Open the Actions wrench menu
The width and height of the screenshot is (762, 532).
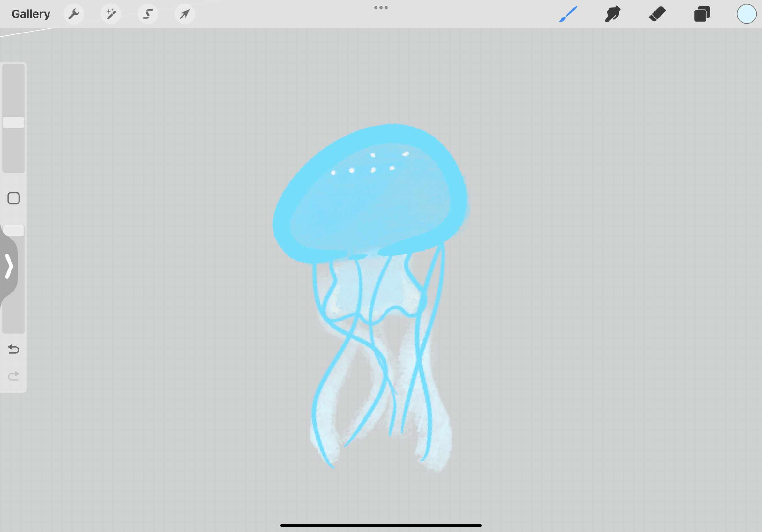click(x=74, y=14)
